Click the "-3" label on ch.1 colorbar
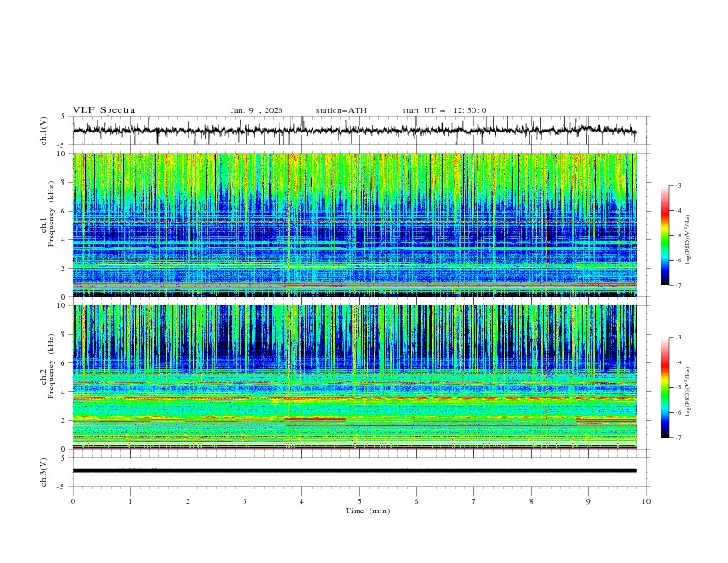Screen dimensions: 728x563 click(x=678, y=185)
